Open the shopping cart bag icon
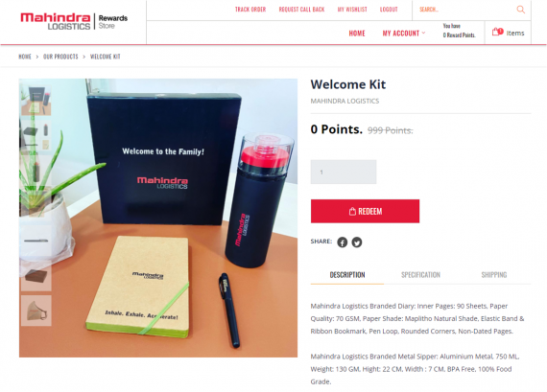 point(497,32)
